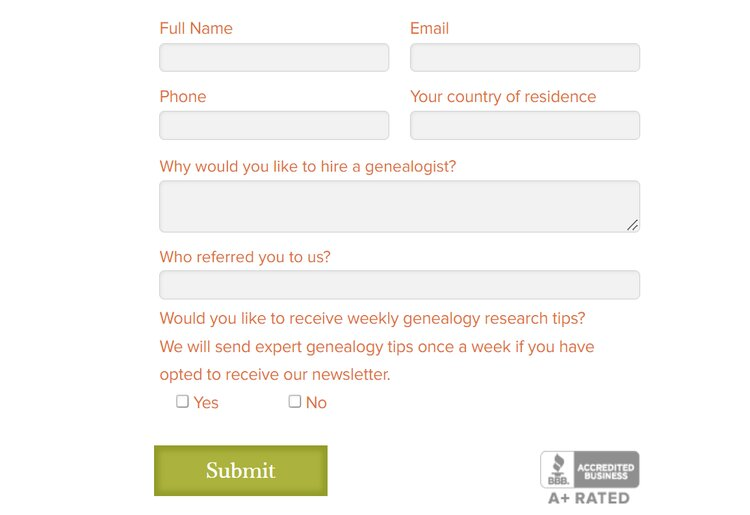Click the BBB Accredited Business badge
750x515 pixels.
point(589,469)
